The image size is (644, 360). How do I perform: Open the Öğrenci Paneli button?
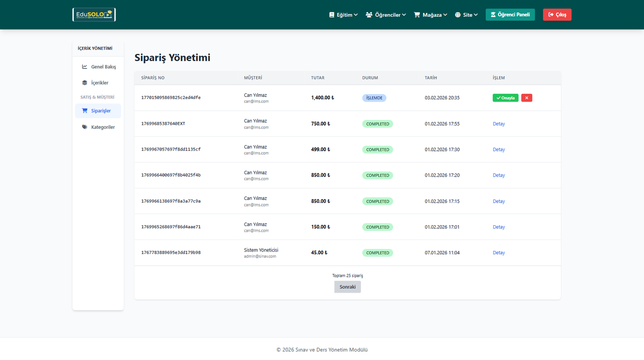click(x=510, y=15)
